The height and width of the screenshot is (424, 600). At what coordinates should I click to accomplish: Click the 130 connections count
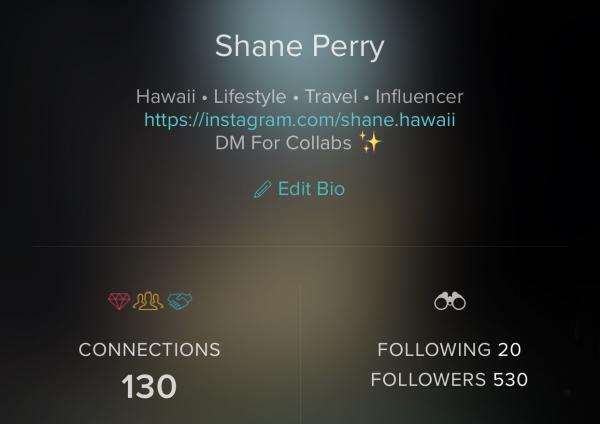tap(149, 386)
